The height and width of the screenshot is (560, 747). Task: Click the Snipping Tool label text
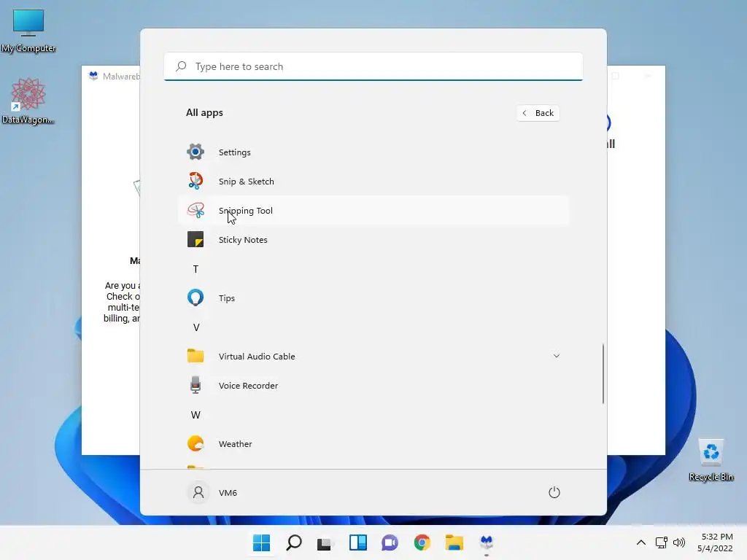pos(245,211)
